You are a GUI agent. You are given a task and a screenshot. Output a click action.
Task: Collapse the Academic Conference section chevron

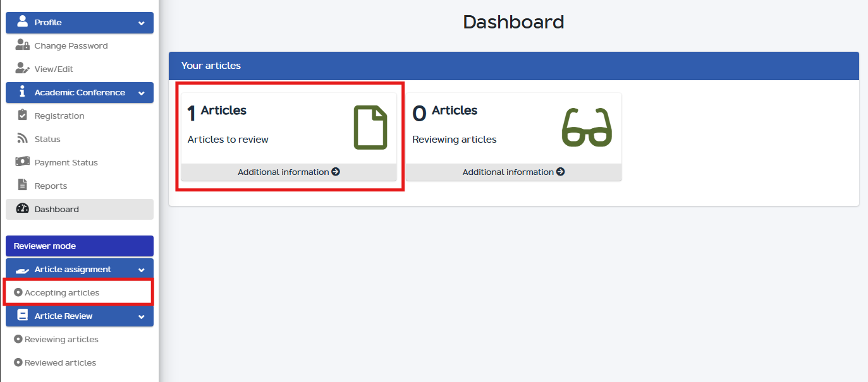coord(141,93)
